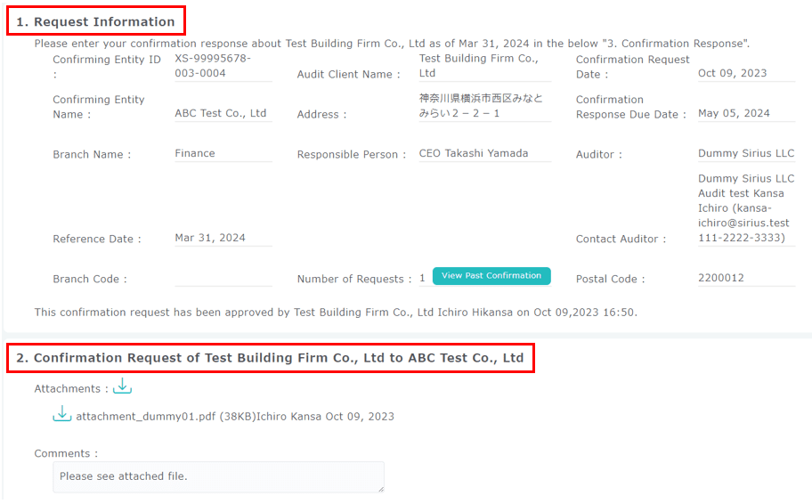The image size is (812, 504).
Task: Click the download-all icon beside Attachments
Action: [123, 387]
